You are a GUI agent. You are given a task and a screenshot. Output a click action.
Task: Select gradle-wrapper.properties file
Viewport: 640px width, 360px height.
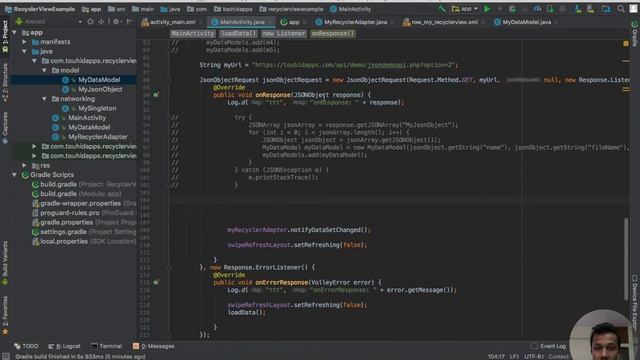pyautogui.click(x=80, y=203)
